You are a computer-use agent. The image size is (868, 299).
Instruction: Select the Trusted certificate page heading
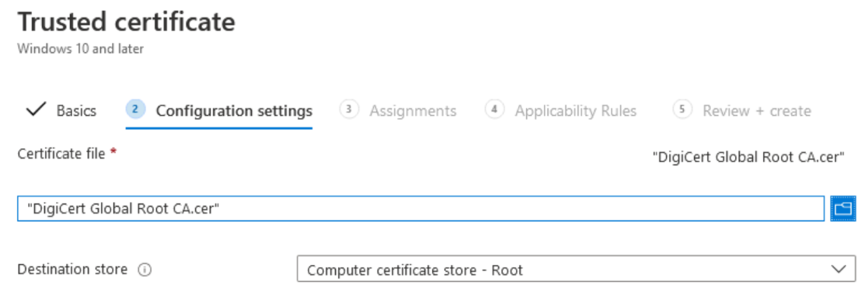click(127, 23)
